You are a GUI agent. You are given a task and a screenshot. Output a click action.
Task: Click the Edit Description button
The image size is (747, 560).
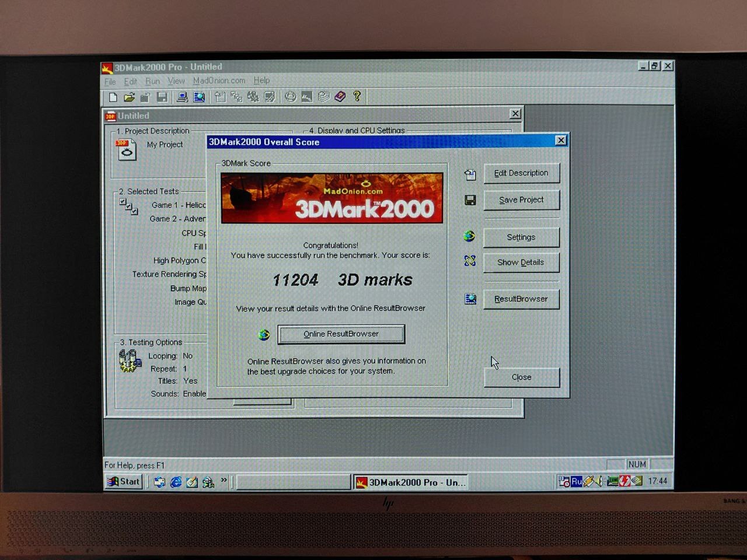[521, 173]
